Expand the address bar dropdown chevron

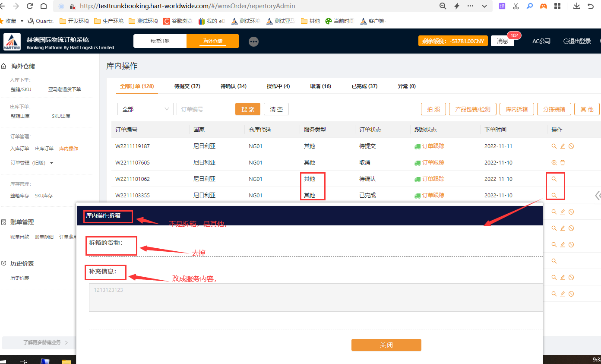484,6
